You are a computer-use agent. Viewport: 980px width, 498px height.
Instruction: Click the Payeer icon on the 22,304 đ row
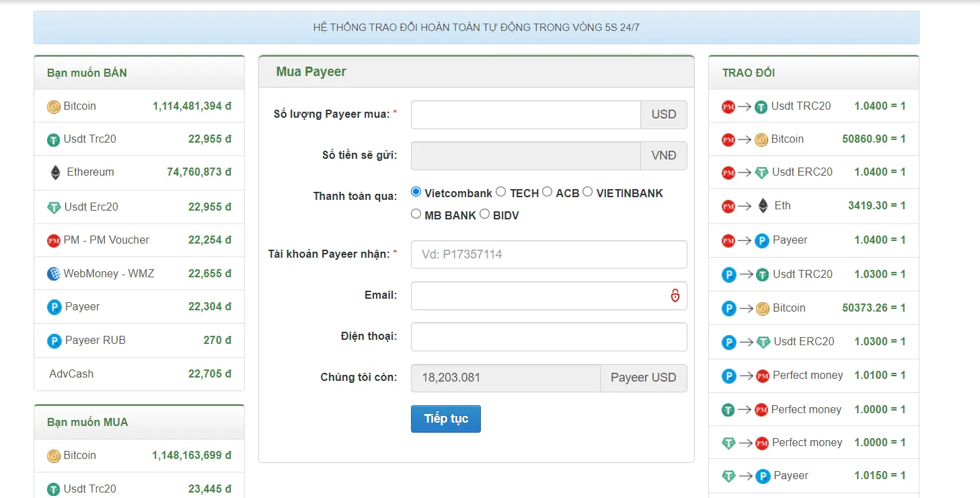point(54,307)
